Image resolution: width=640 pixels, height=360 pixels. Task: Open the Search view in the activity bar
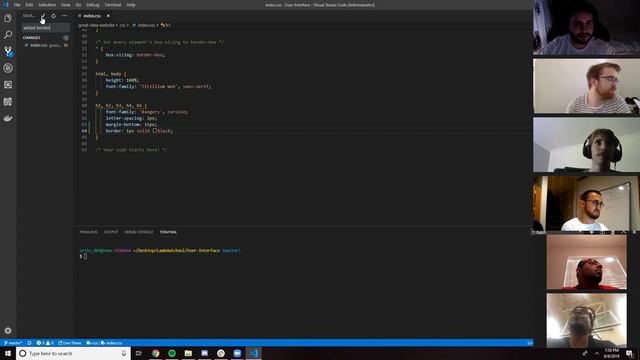8,35
